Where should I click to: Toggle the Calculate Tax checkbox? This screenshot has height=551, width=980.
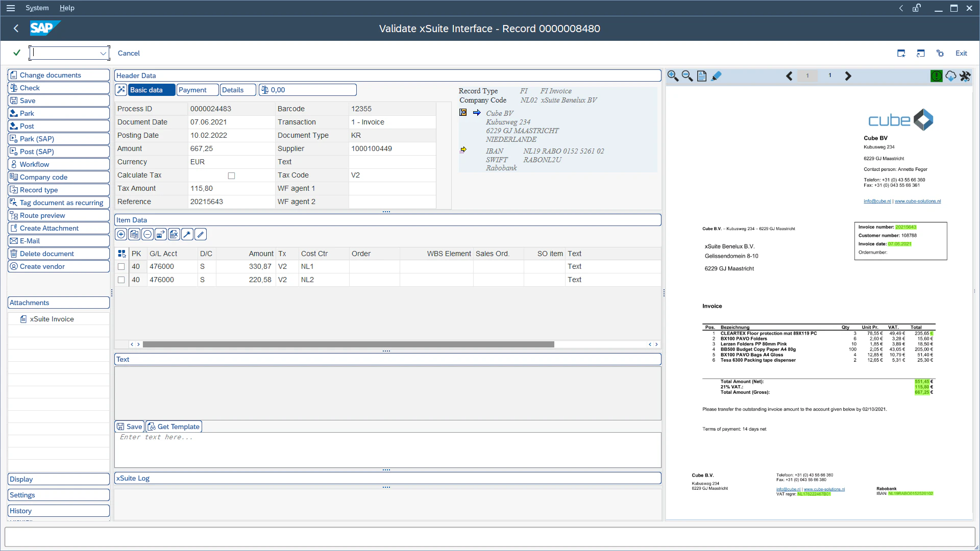232,175
